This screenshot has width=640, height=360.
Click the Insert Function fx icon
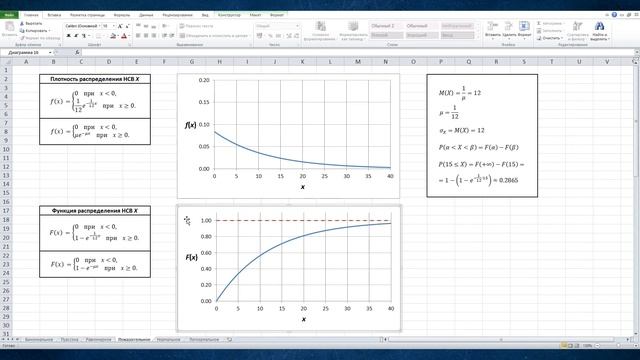click(77, 53)
